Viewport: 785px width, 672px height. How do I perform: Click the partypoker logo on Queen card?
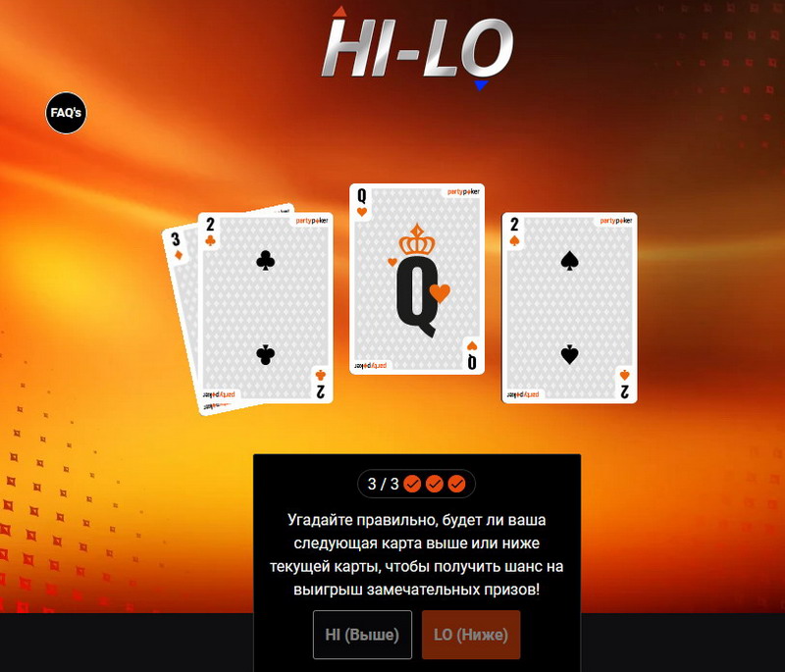[x=463, y=191]
